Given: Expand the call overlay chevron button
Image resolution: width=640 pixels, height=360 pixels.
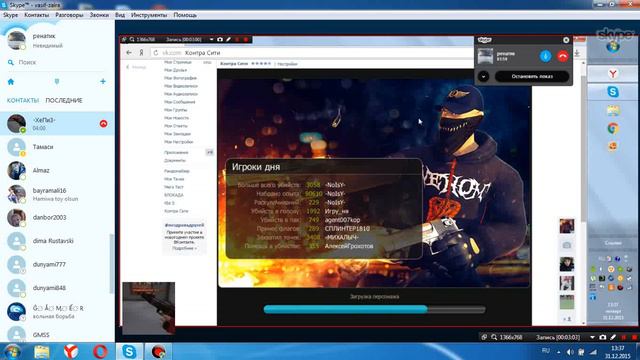Looking at the screenshot, I should [483, 76].
